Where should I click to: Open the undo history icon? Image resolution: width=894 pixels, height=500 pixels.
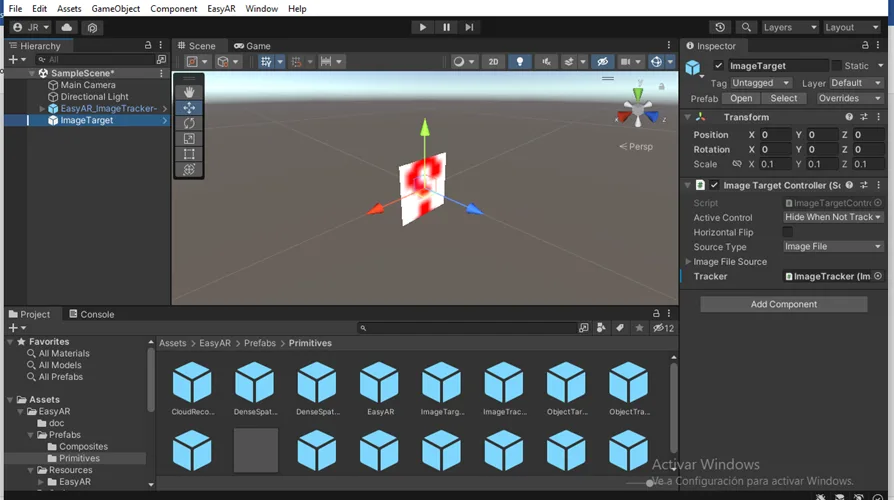(x=720, y=28)
